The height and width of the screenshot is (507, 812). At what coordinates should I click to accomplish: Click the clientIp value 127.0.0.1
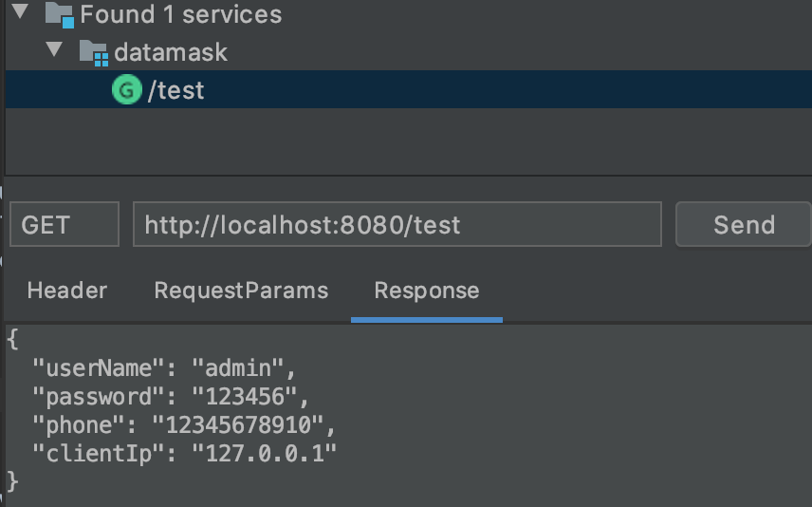coord(264,453)
